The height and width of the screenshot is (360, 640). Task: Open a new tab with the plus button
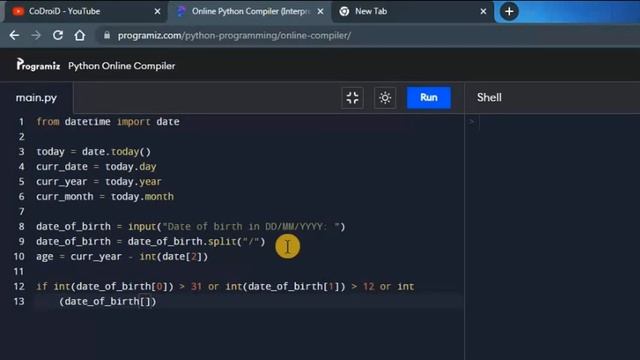pyautogui.click(x=509, y=11)
